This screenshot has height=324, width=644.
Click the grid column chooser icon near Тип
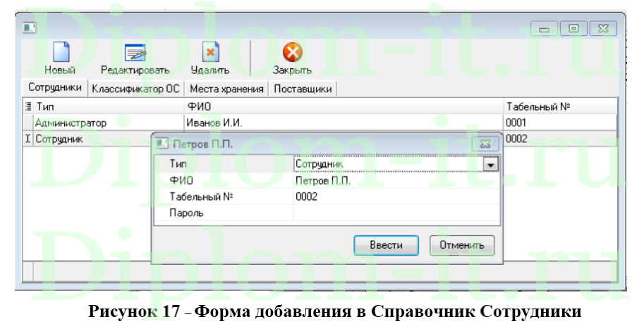point(28,106)
